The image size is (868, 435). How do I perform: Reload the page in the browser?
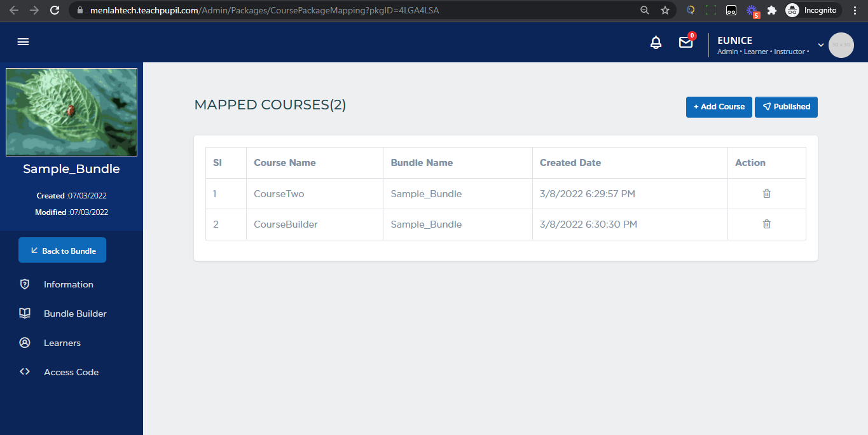tap(55, 10)
